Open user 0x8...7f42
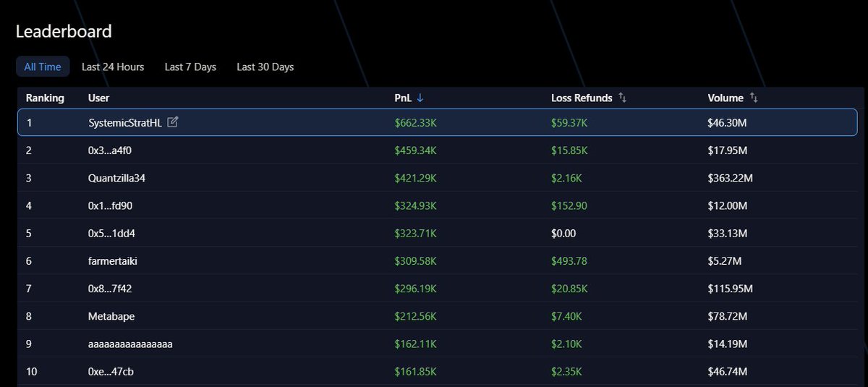 click(110, 289)
